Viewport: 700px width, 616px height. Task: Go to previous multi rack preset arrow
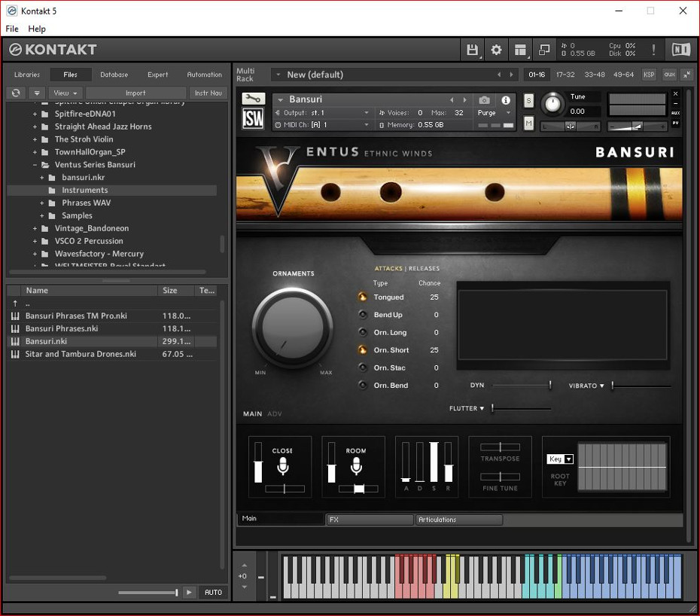499,75
